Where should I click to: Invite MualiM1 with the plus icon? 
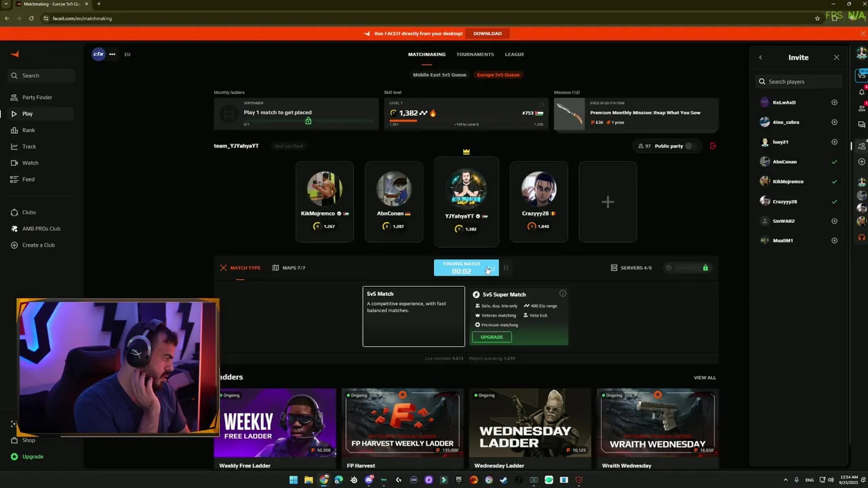(x=834, y=241)
